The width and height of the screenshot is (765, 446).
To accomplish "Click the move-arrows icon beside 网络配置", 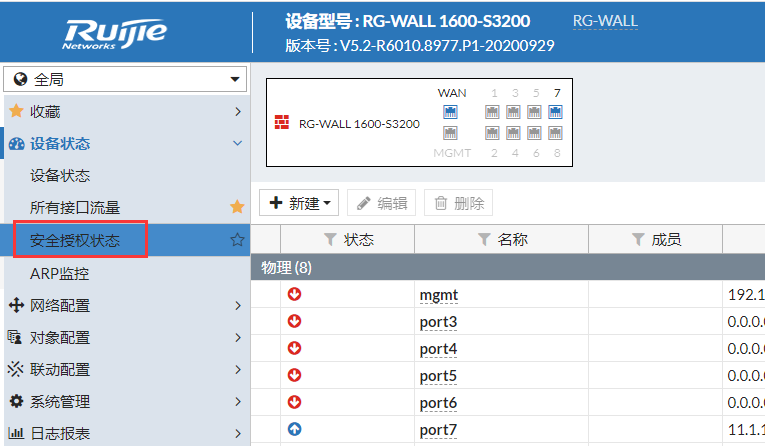I will pos(16,305).
